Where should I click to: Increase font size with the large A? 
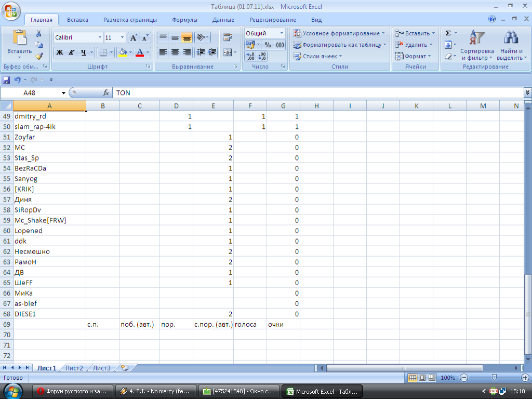[134, 37]
